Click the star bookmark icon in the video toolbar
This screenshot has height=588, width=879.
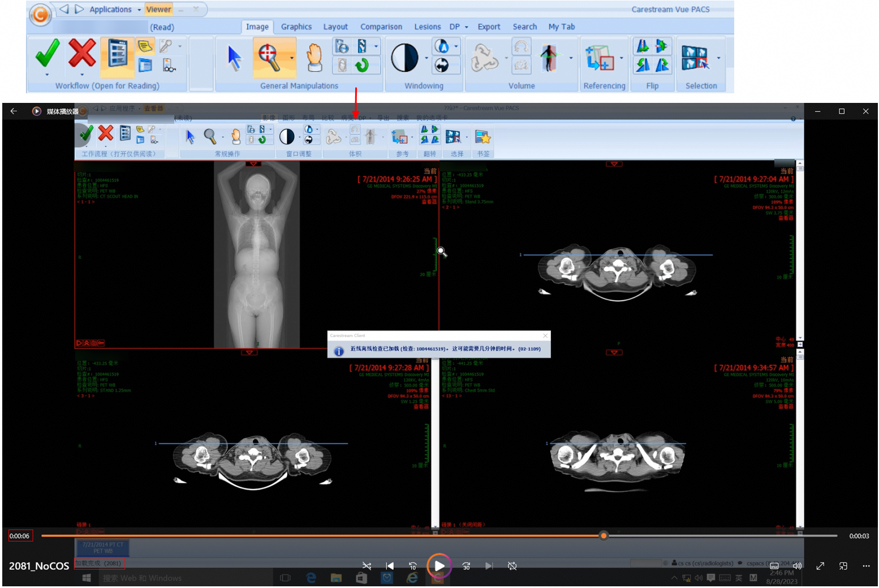click(482, 137)
